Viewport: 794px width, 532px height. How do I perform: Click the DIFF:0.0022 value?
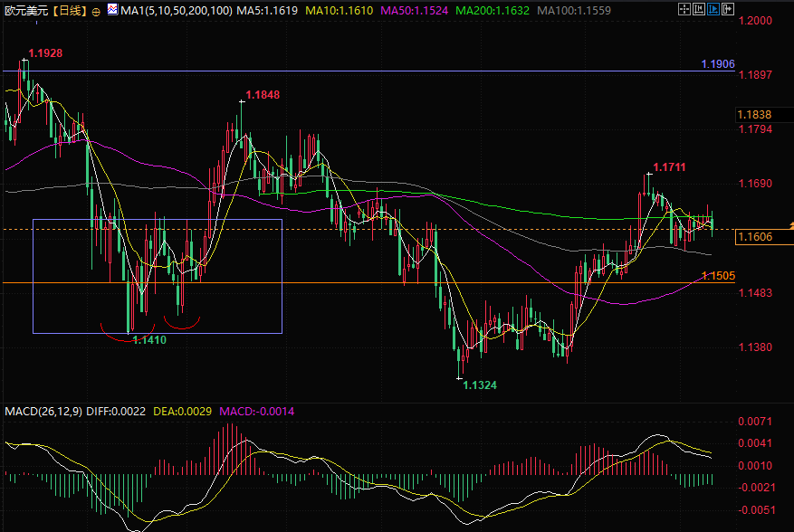tap(116, 412)
